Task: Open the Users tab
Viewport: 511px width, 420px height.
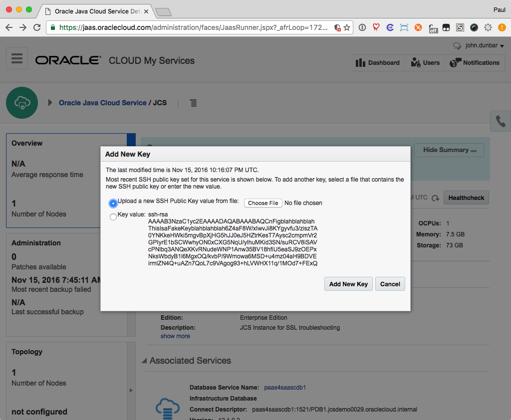Action: 425,62
